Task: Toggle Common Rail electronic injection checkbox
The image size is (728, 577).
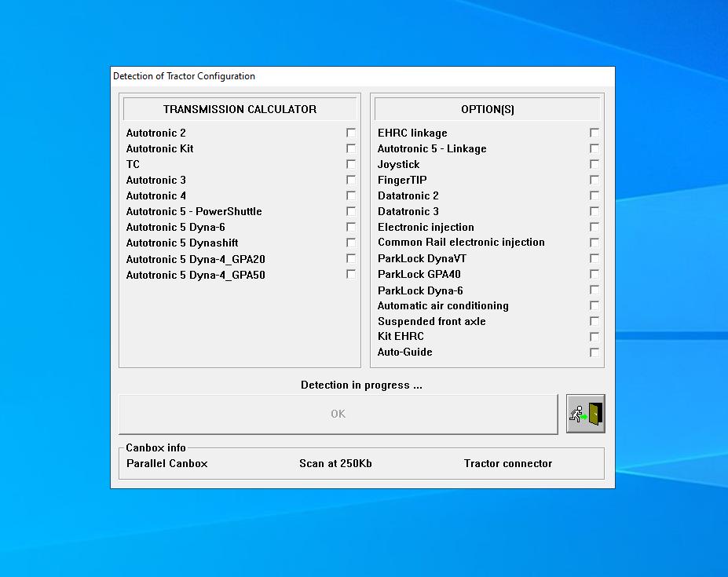Action: click(594, 243)
